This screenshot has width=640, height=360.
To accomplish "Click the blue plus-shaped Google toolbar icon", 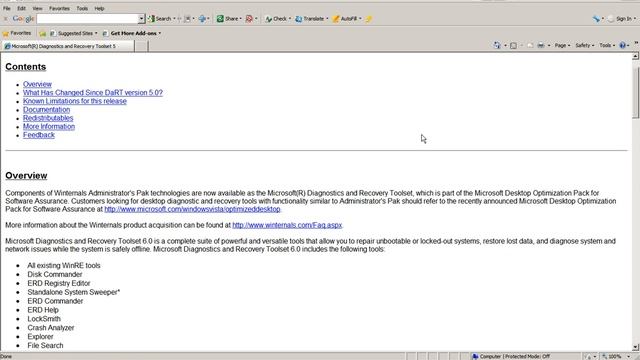I will [x=202, y=19].
